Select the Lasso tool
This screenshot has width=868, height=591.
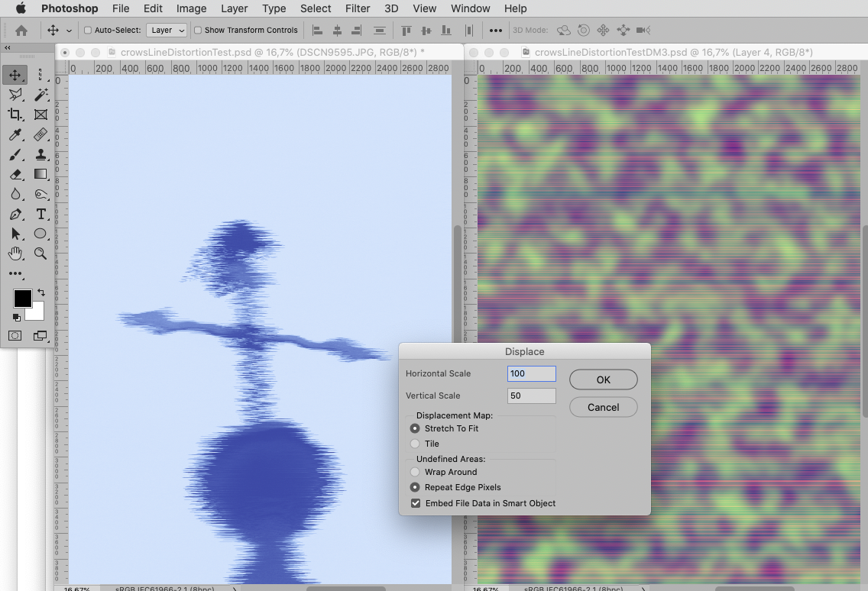pos(15,95)
